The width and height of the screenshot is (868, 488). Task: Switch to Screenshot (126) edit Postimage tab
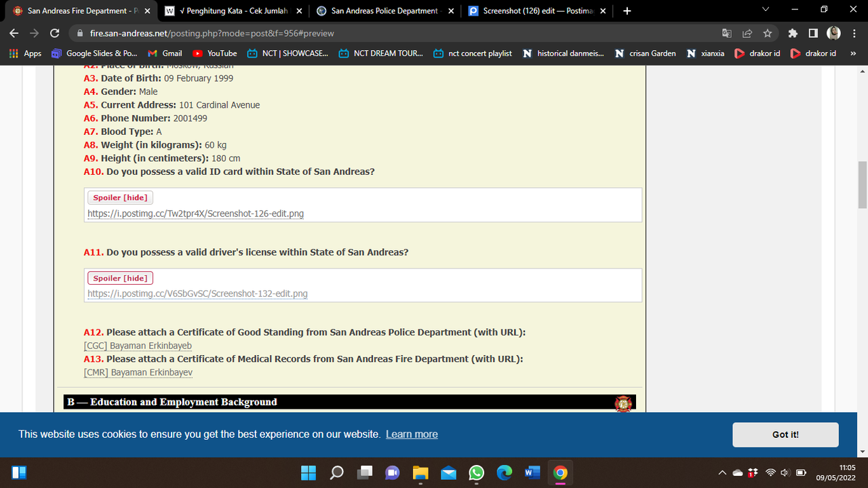(x=536, y=11)
